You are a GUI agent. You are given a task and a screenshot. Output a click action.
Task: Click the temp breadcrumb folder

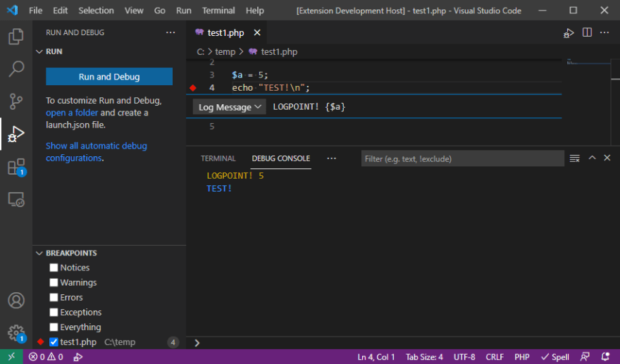tap(225, 52)
